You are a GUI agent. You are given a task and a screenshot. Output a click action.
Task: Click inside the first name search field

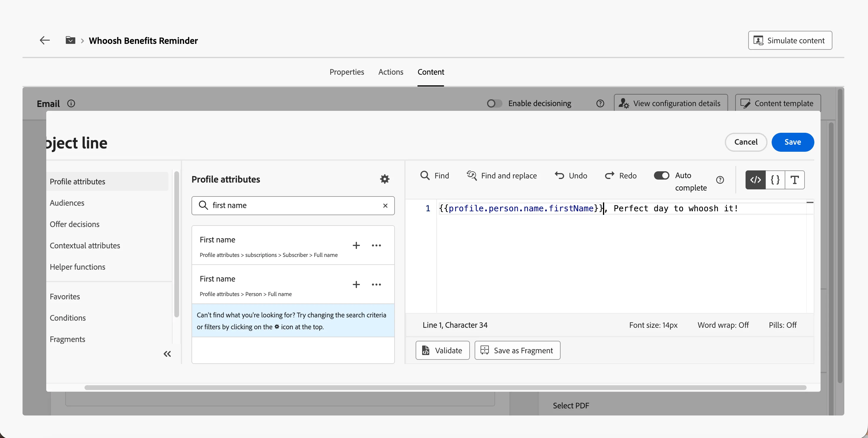(x=293, y=206)
